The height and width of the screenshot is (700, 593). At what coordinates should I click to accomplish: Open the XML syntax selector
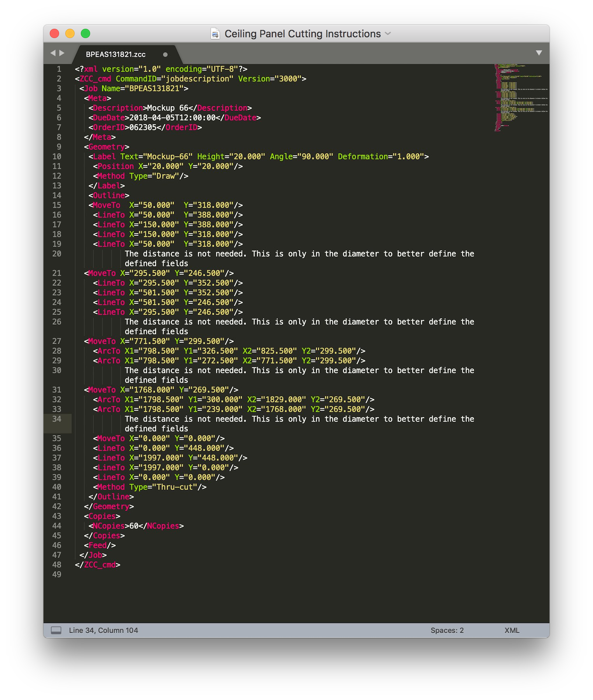(512, 630)
